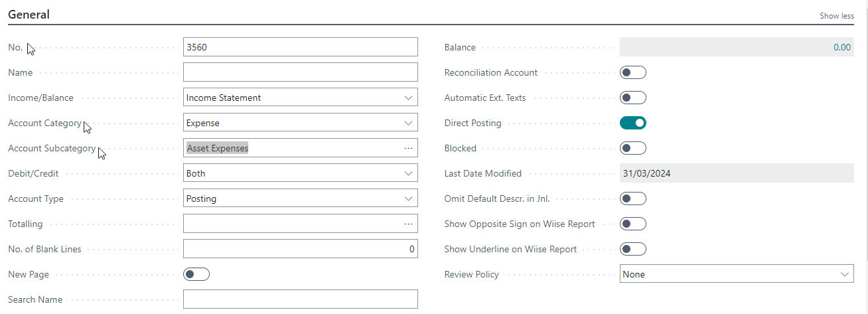Screen dimensions: 868x314
Task: Turn on the Blocked switch
Action: click(x=632, y=148)
